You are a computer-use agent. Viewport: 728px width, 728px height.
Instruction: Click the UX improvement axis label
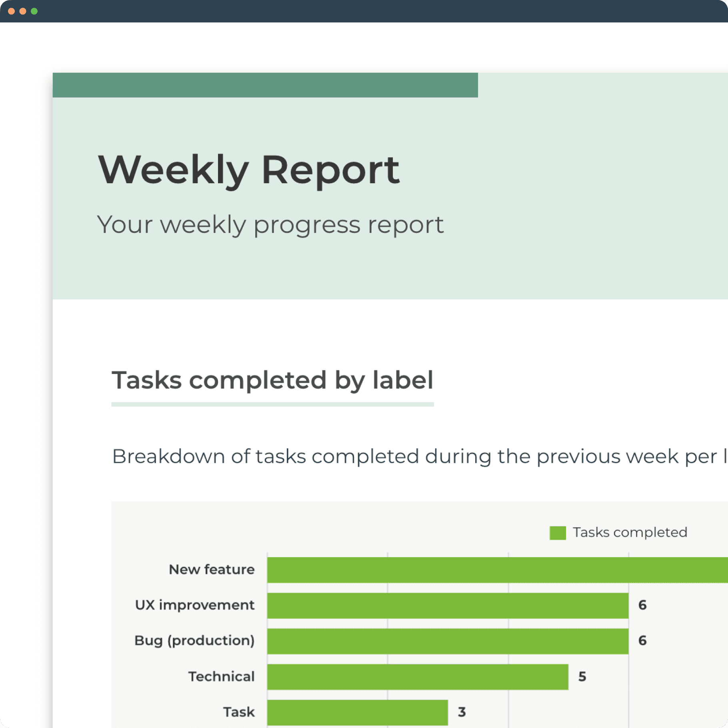click(x=195, y=605)
